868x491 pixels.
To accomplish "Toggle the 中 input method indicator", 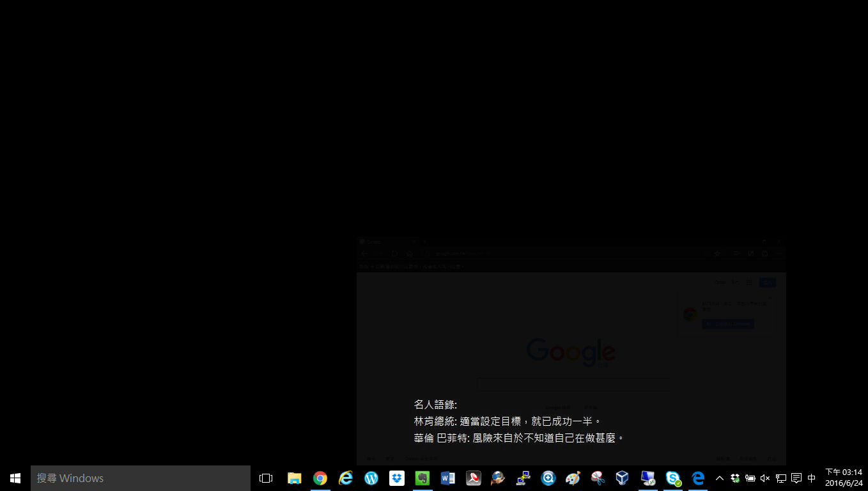I will (x=812, y=478).
